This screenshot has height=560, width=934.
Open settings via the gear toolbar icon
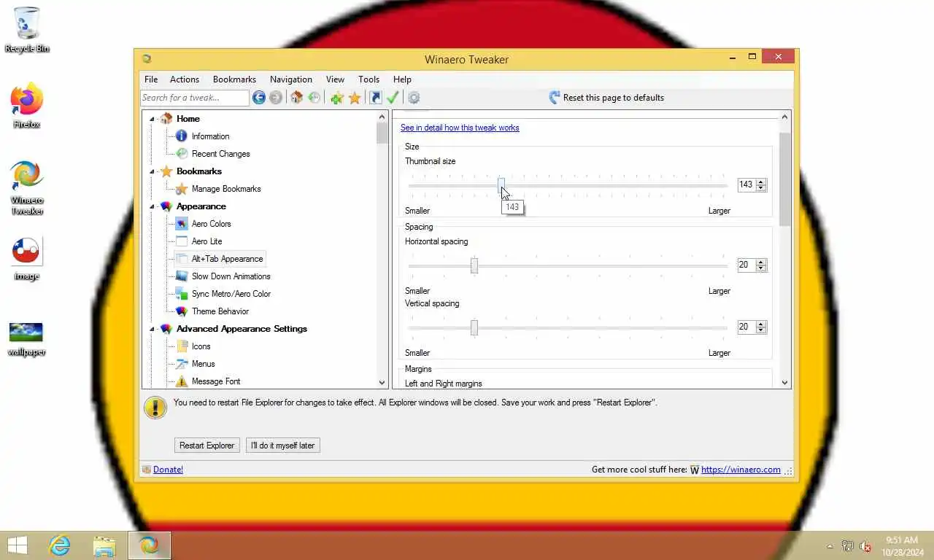[414, 98]
